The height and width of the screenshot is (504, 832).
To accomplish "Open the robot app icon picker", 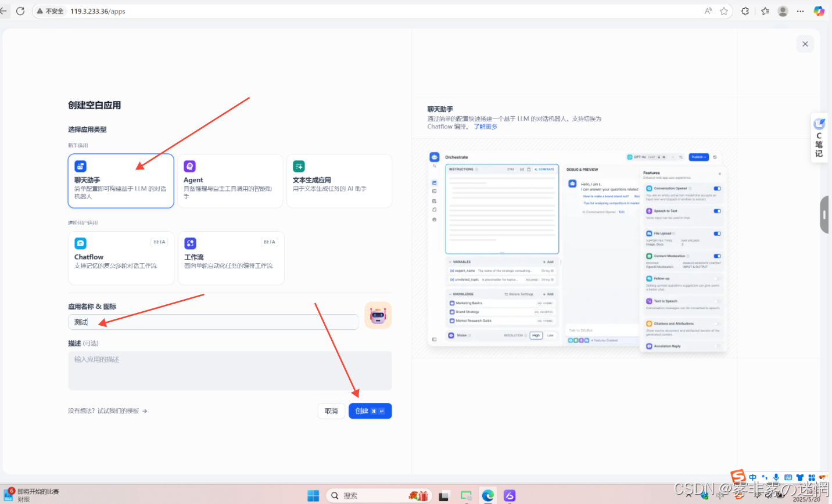I will 378,315.
